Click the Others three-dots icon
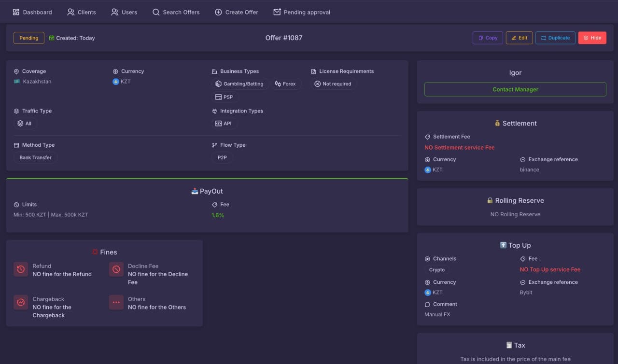This screenshot has height=364, width=618. pos(116,303)
